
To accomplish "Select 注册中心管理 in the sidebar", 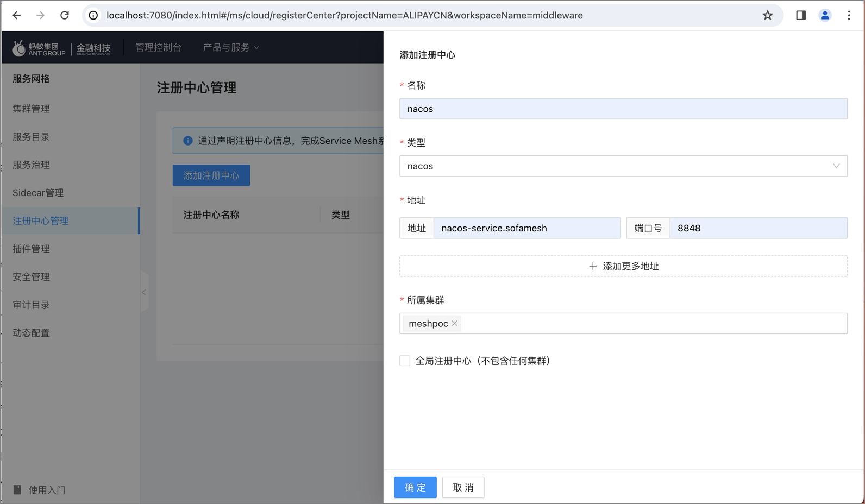I will tap(71, 220).
